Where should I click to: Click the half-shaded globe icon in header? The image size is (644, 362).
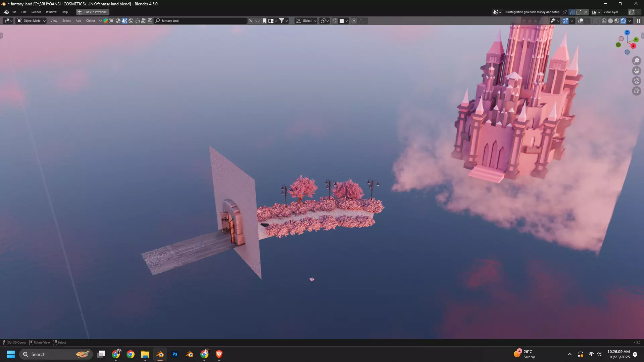click(x=118, y=21)
